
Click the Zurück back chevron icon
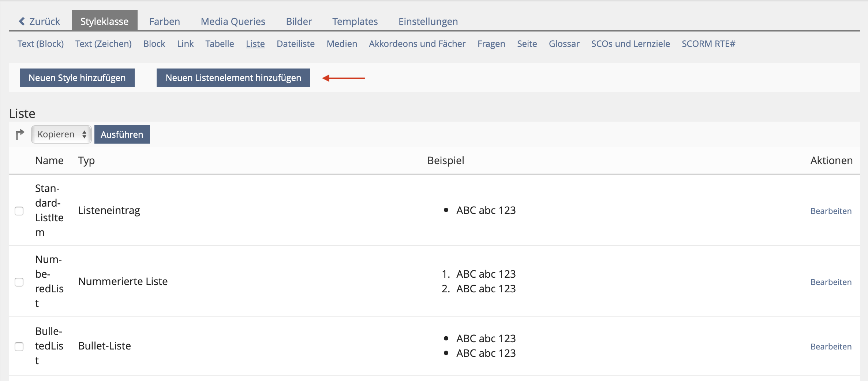22,21
